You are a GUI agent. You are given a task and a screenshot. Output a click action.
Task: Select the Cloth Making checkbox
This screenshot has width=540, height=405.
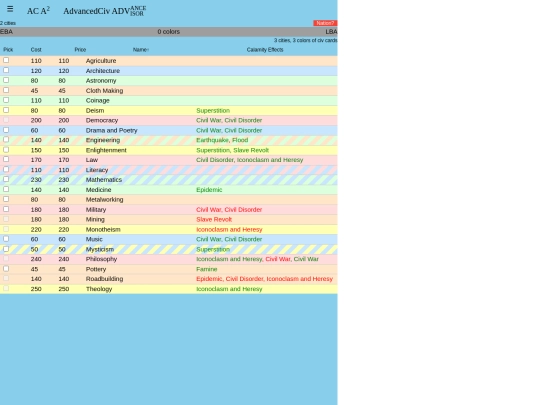pos(6,90)
